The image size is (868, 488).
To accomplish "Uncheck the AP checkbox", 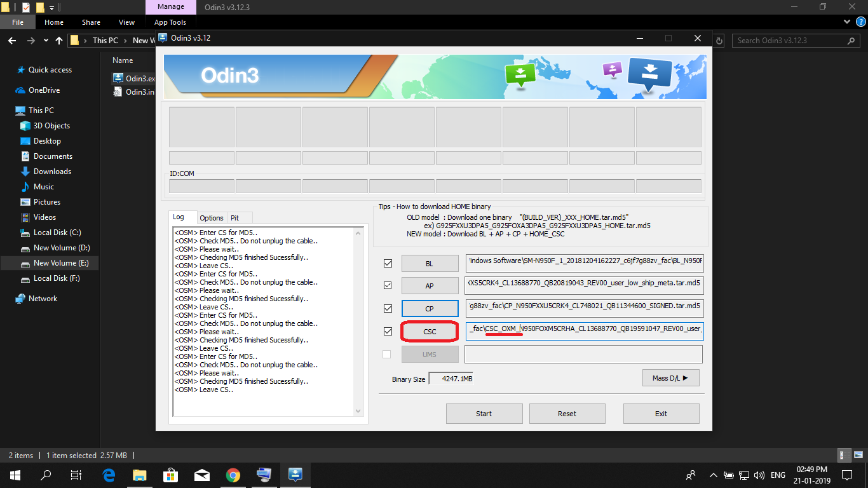I will click(x=388, y=286).
